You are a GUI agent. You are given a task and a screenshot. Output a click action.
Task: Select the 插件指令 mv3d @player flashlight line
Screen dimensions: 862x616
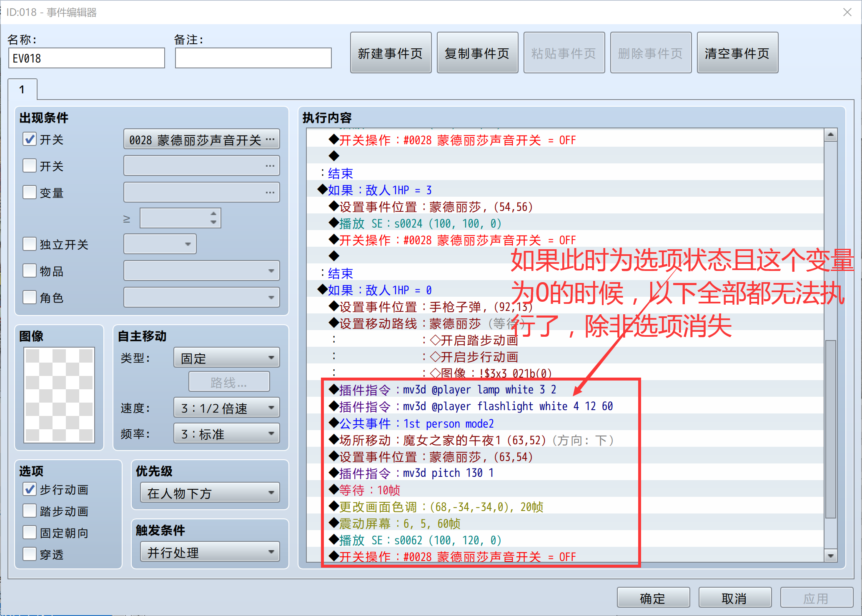point(565,407)
